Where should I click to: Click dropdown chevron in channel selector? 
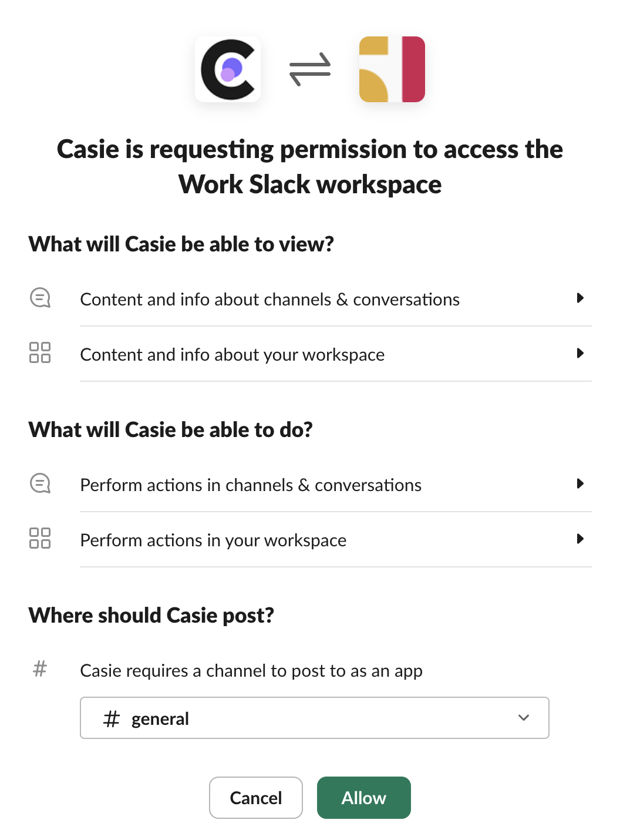(x=524, y=718)
